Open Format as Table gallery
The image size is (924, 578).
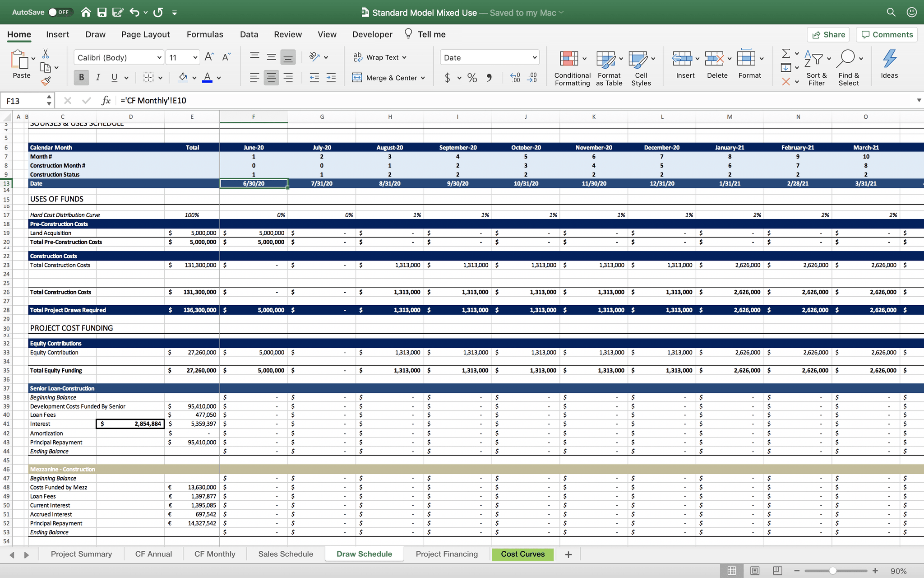tap(609, 68)
